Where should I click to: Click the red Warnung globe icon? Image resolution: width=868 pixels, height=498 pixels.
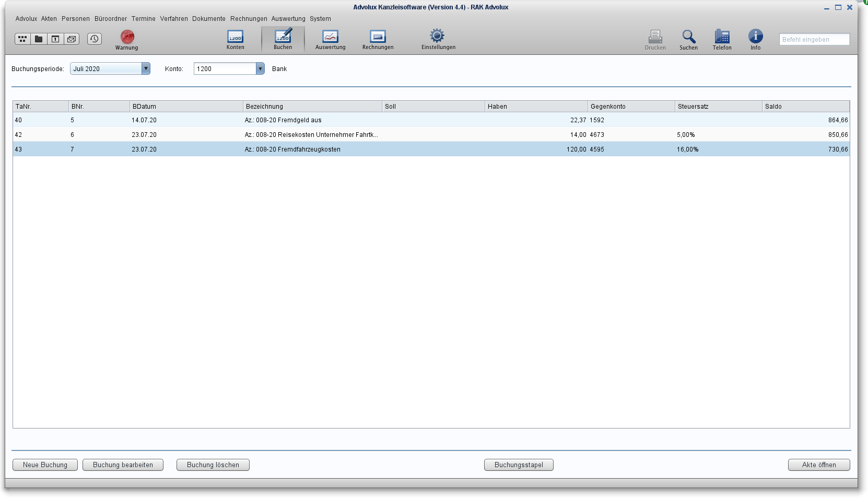pyautogui.click(x=127, y=40)
